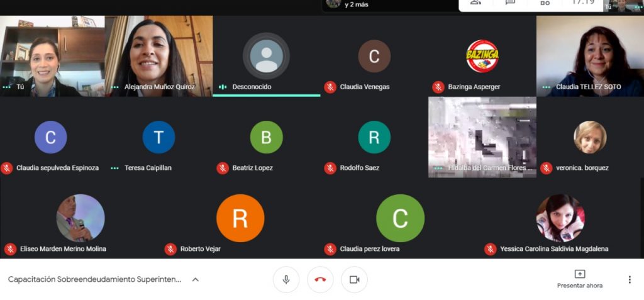Click Roberto Vejar's orange R avatar
644x300 pixels.
point(240,218)
